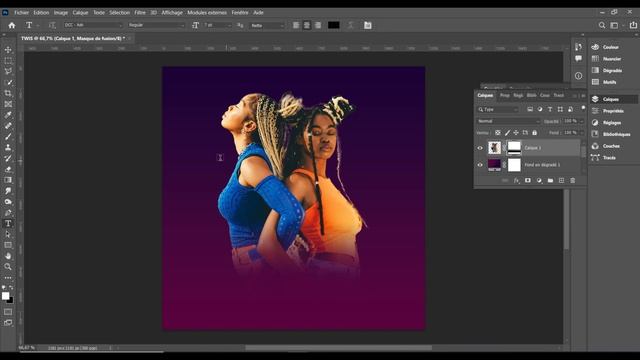Open the workspace switcher dropdown

click(x=616, y=25)
